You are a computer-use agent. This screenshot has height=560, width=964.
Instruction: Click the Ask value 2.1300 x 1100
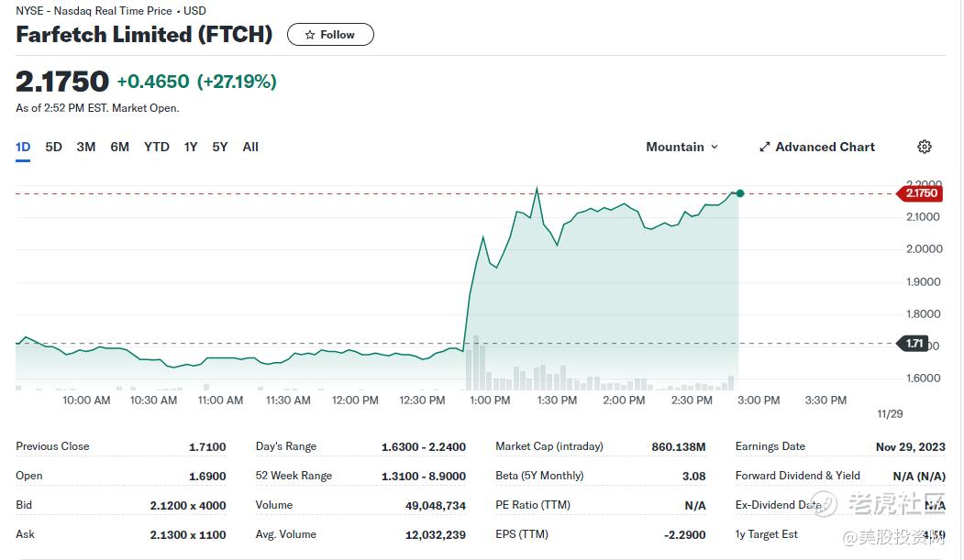(x=188, y=535)
